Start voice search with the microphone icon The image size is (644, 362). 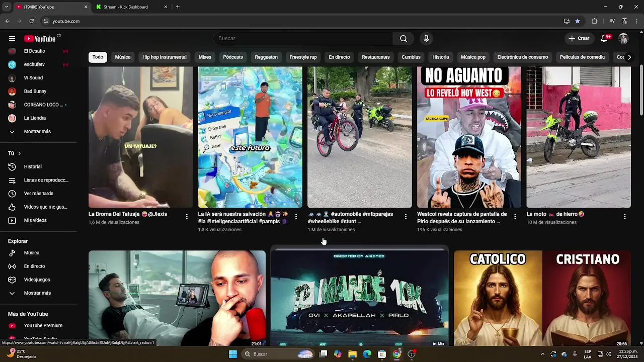click(x=426, y=39)
